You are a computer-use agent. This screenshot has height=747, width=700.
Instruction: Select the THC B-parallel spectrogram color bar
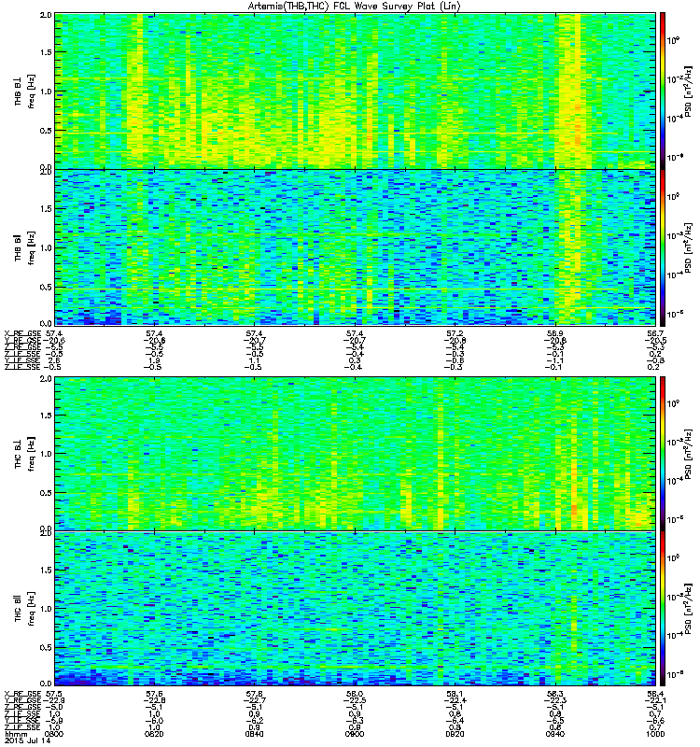[663, 609]
